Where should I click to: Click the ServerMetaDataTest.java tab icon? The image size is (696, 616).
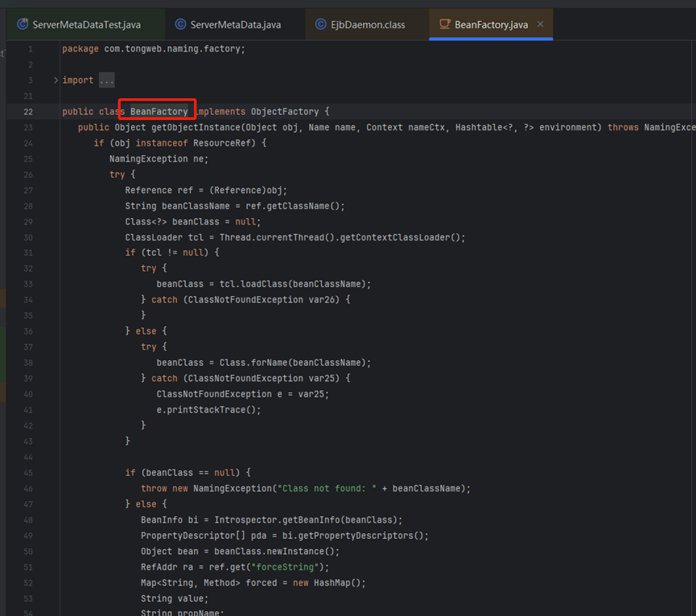(23, 25)
